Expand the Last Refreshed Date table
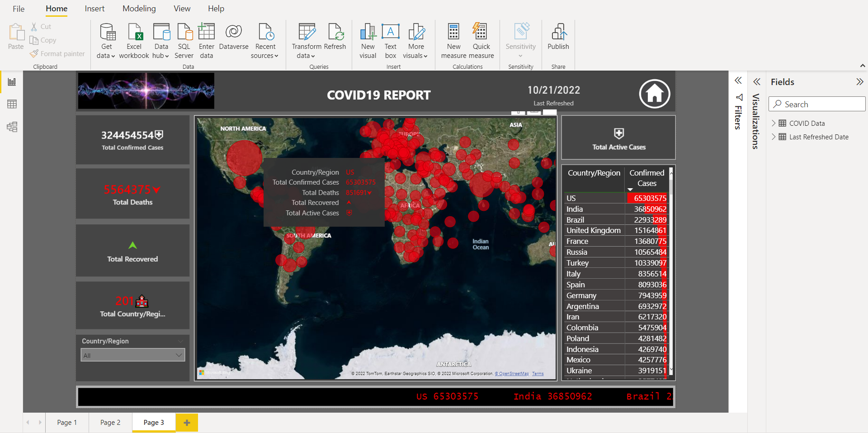Image resolution: width=868 pixels, height=433 pixels. (x=774, y=137)
